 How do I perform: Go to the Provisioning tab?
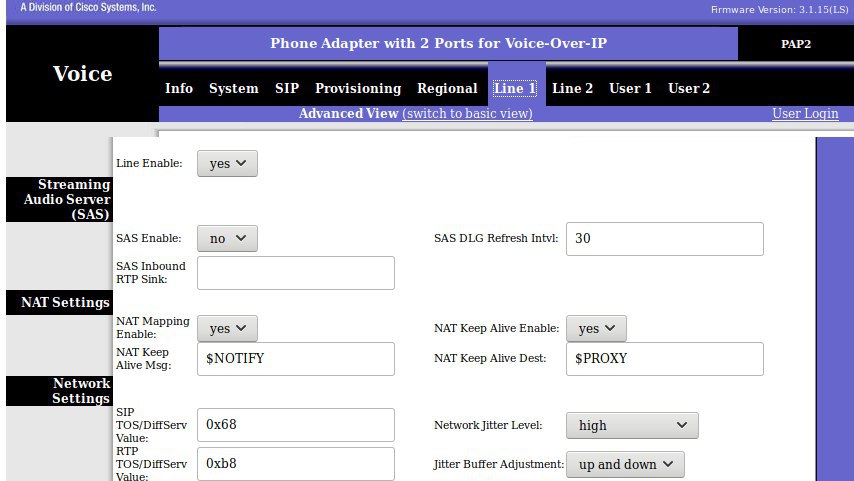point(358,88)
